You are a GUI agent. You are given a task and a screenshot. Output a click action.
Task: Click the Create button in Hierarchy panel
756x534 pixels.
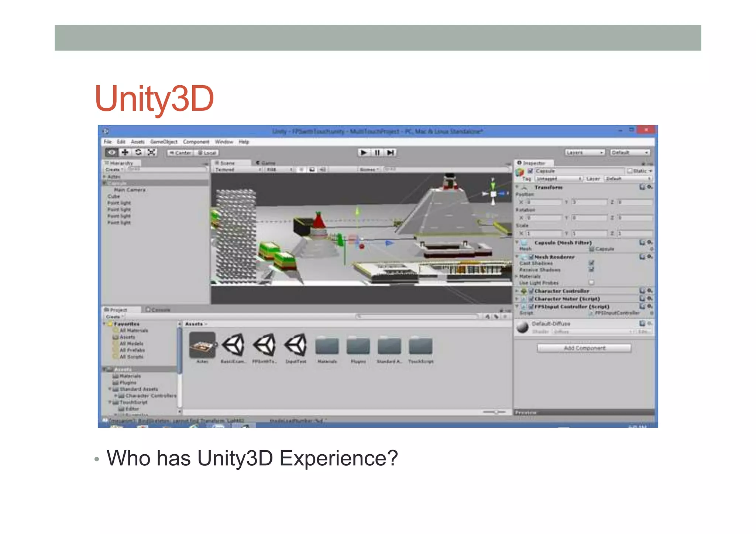(114, 169)
